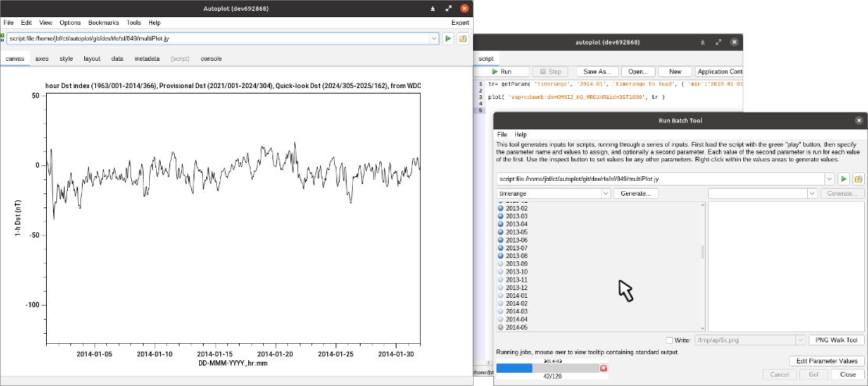
Task: Open the Help menu in Autoplot main window
Action: click(155, 23)
